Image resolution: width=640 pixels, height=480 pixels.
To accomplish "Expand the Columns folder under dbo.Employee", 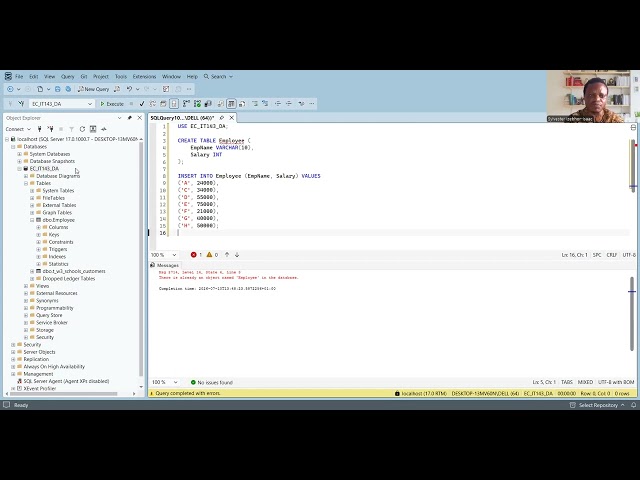I will tap(39, 227).
